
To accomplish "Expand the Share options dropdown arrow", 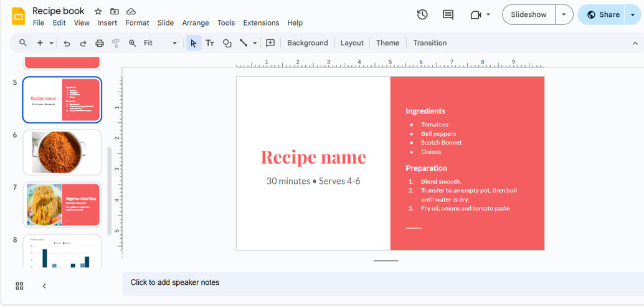I will tap(633, 15).
